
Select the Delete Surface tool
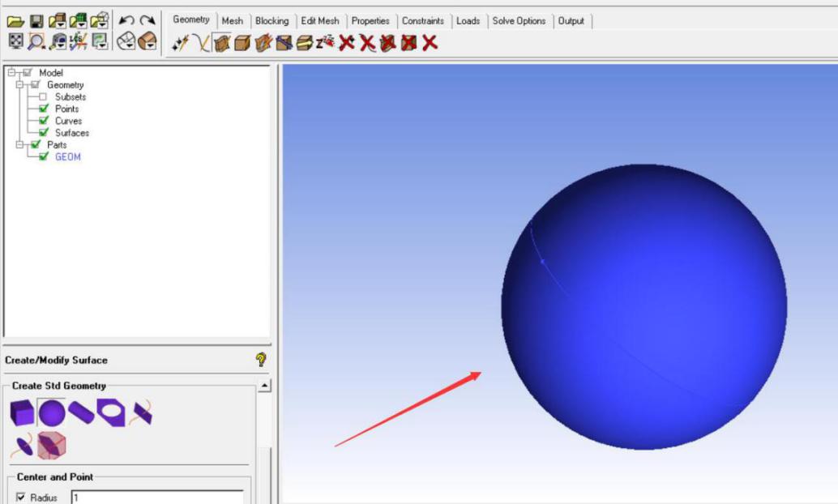[x=388, y=43]
